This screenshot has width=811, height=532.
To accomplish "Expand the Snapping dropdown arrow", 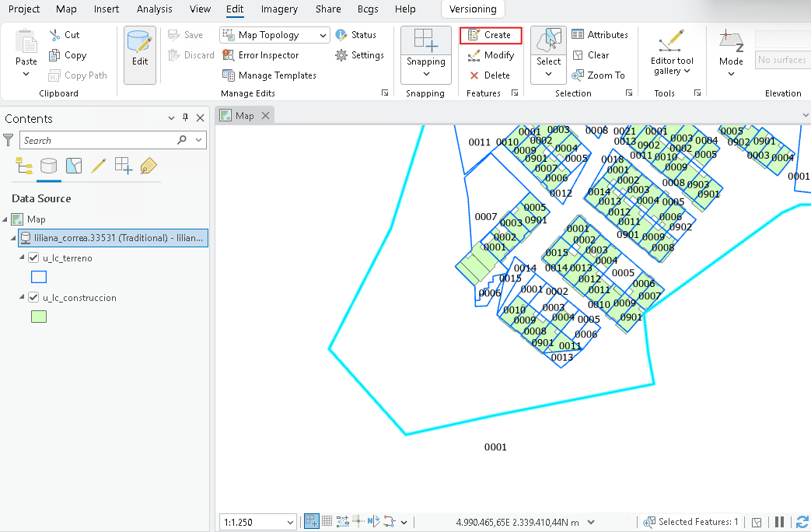I will pos(425,75).
